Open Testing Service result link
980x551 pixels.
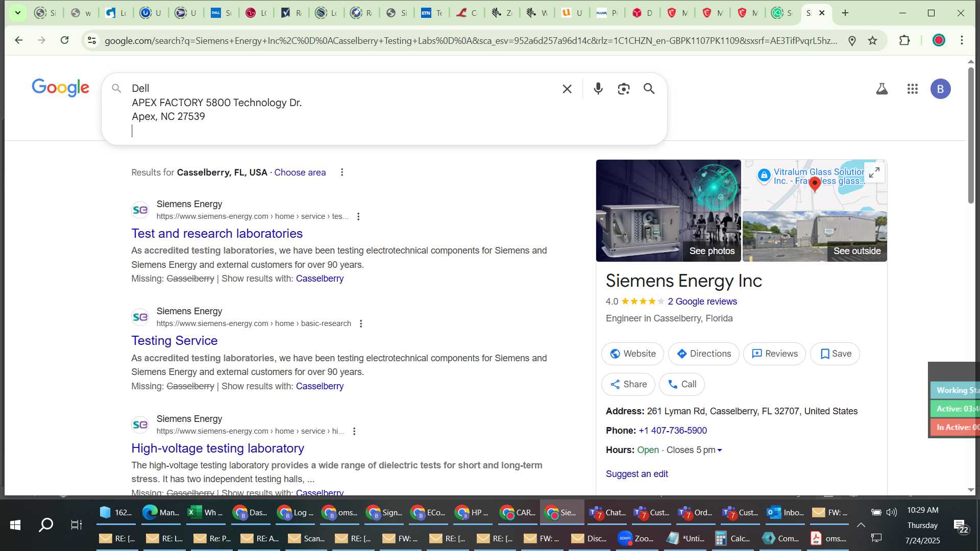(175, 340)
